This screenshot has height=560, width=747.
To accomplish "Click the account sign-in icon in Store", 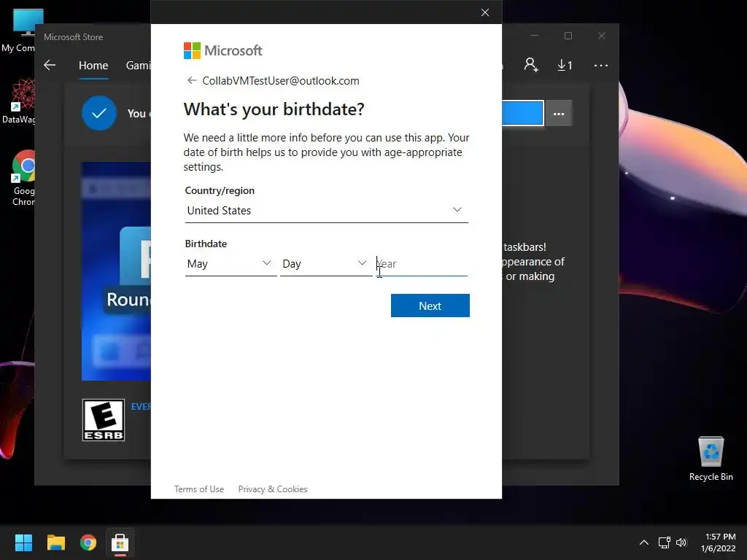I will tap(531, 65).
